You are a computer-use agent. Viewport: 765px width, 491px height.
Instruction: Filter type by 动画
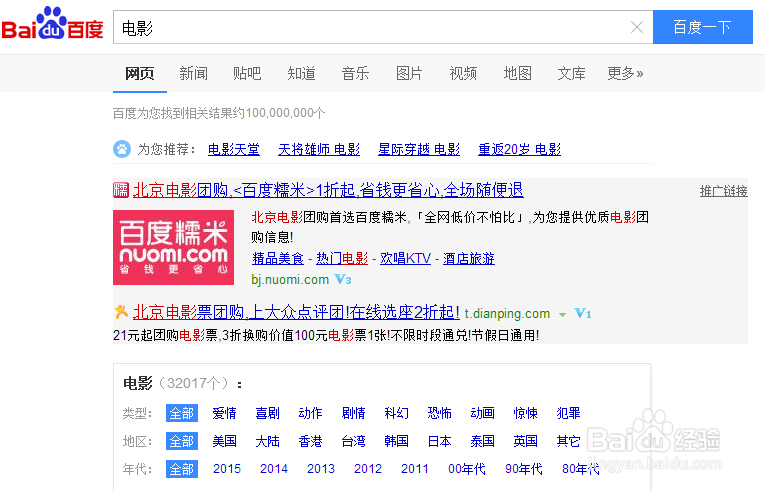pyautogui.click(x=483, y=413)
